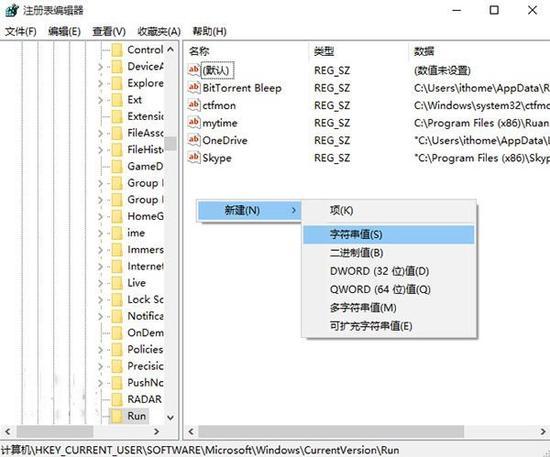
Task: Click the OnDem folder icon
Action: point(117,332)
